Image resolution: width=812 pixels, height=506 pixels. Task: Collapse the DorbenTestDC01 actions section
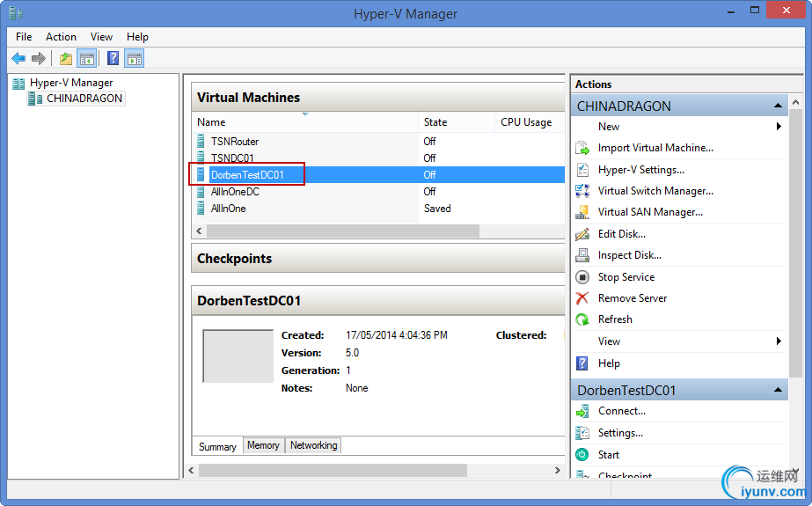pyautogui.click(x=778, y=390)
